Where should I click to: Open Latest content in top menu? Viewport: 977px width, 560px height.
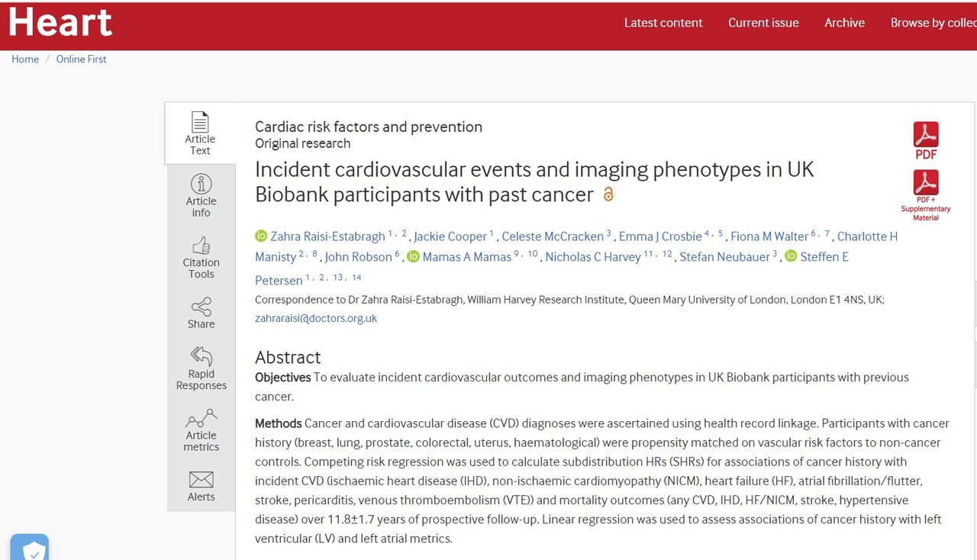pyautogui.click(x=663, y=23)
